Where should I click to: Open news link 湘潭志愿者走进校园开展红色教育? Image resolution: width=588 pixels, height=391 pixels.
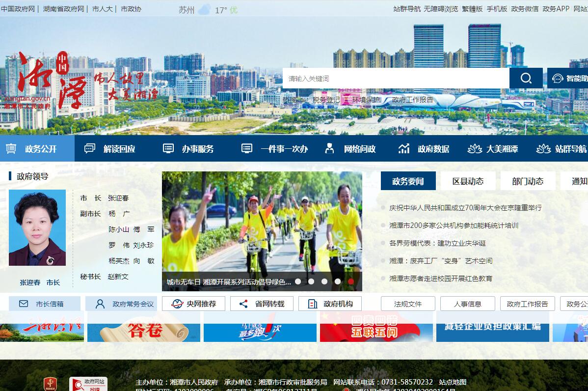click(440, 279)
